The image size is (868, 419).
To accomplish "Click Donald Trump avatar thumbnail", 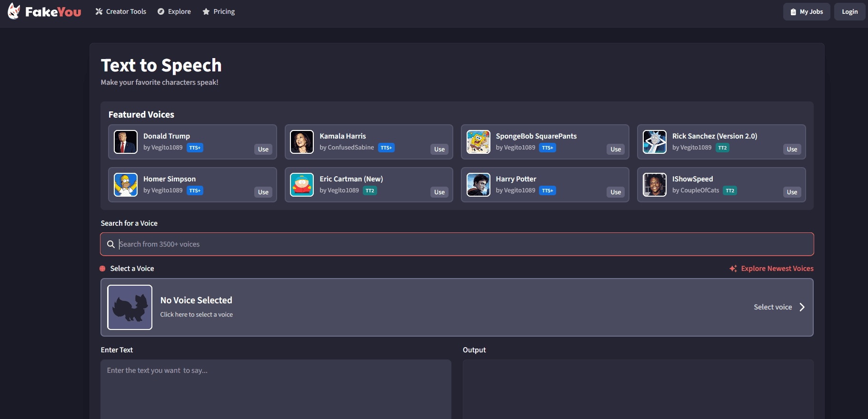I will tap(126, 142).
